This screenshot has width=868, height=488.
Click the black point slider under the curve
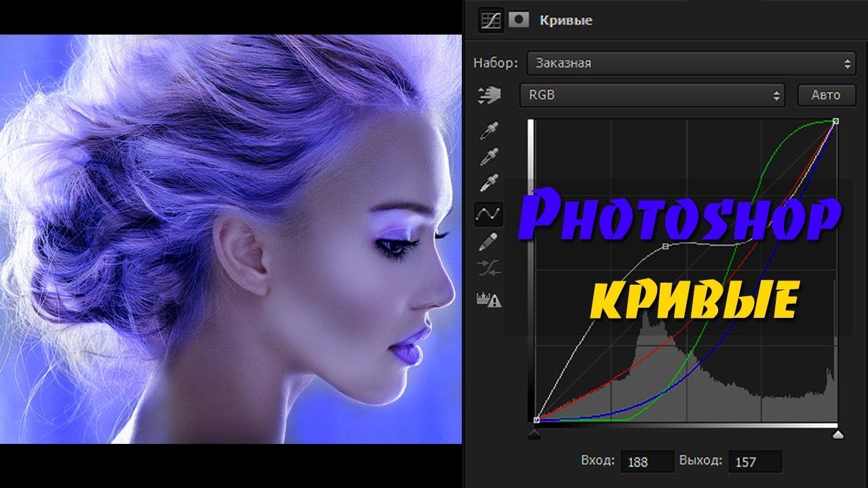(x=534, y=434)
